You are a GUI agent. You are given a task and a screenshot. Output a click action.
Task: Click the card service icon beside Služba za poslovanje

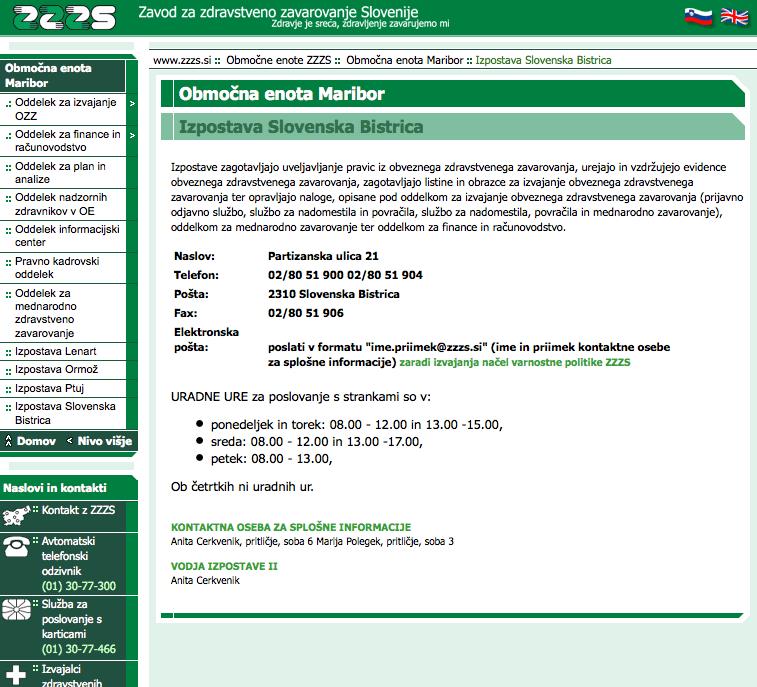coord(16,609)
